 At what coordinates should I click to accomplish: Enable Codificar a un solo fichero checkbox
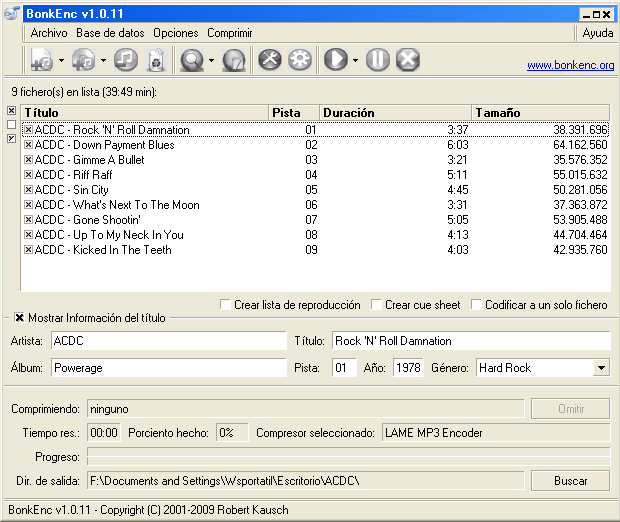[x=476, y=305]
